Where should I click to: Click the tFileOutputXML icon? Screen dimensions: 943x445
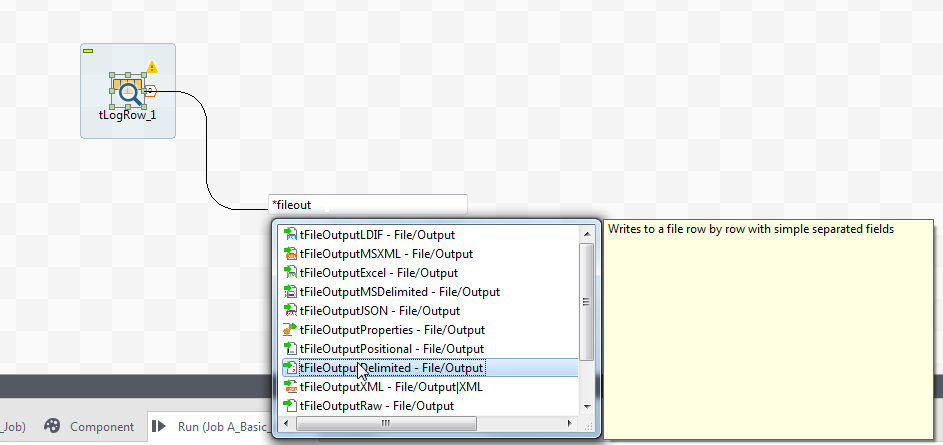[x=291, y=387]
